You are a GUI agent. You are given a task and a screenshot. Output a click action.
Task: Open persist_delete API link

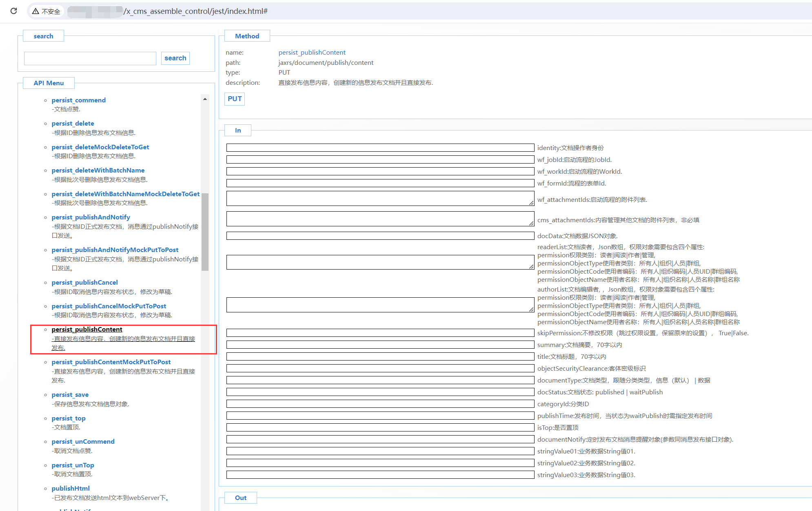[x=73, y=123]
